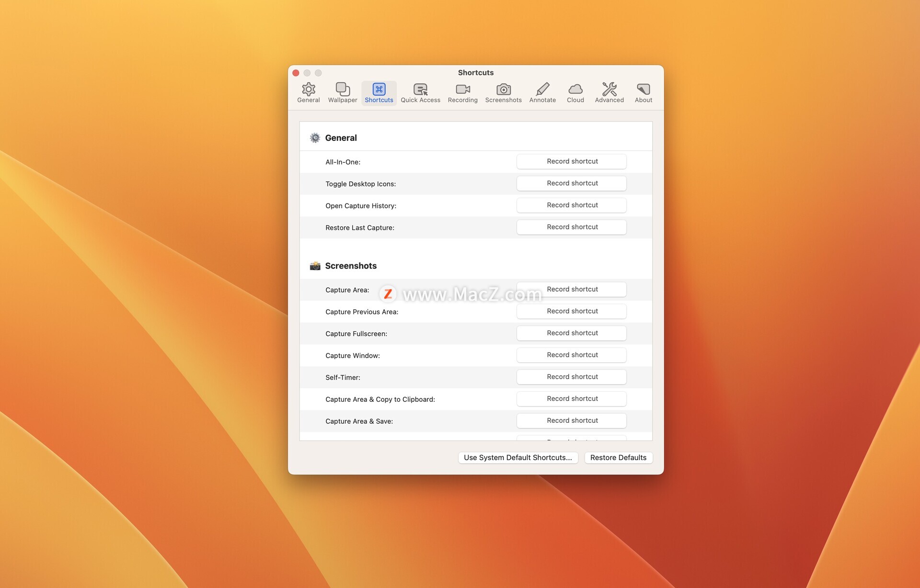Viewport: 920px width, 588px height.
Task: Click the gear icon beside General heading
Action: (x=315, y=138)
